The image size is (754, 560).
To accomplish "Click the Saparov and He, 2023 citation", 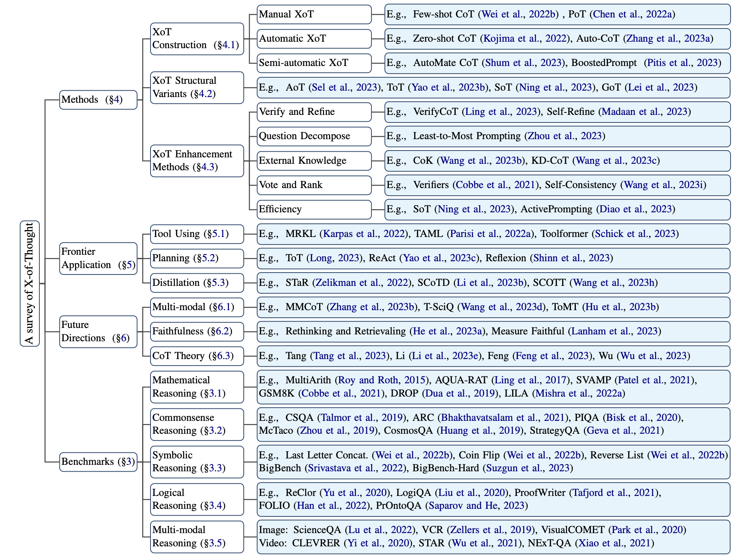I will click(476, 506).
